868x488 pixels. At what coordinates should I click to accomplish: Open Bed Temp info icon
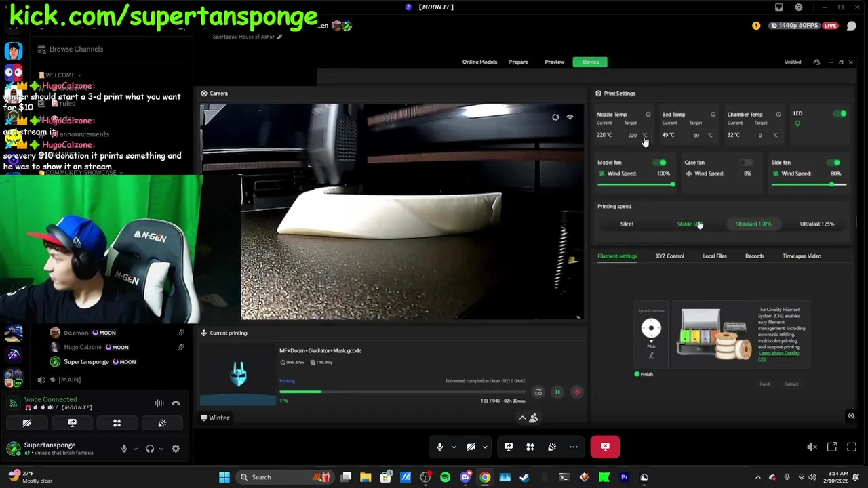coord(713,115)
